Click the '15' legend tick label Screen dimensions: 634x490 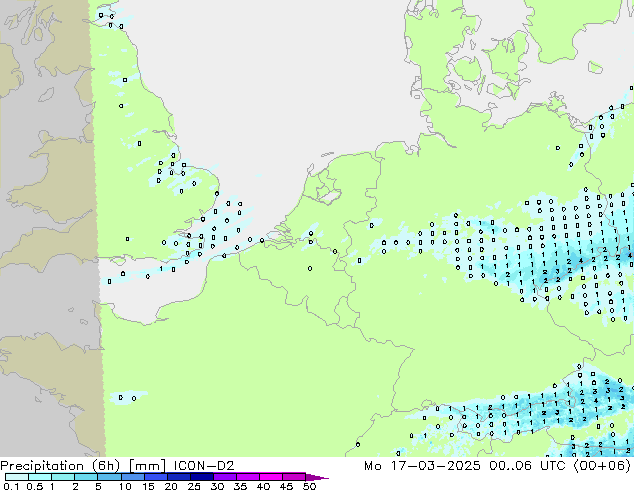(x=148, y=486)
